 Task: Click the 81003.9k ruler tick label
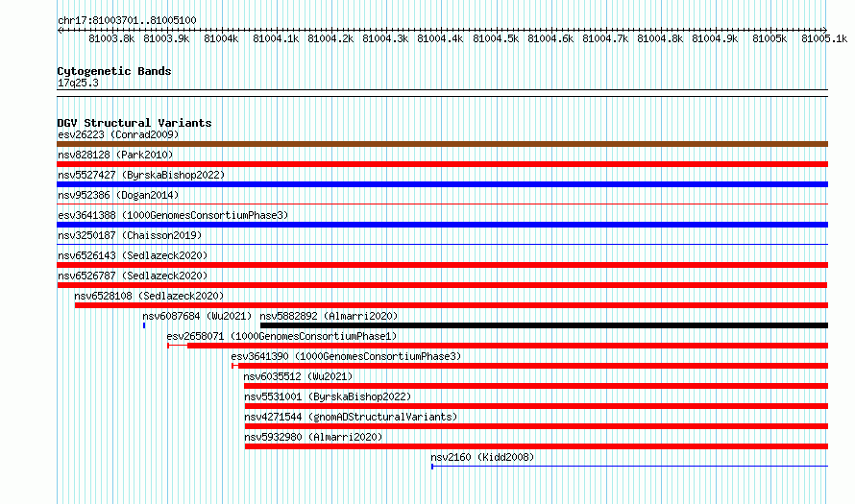[166, 38]
